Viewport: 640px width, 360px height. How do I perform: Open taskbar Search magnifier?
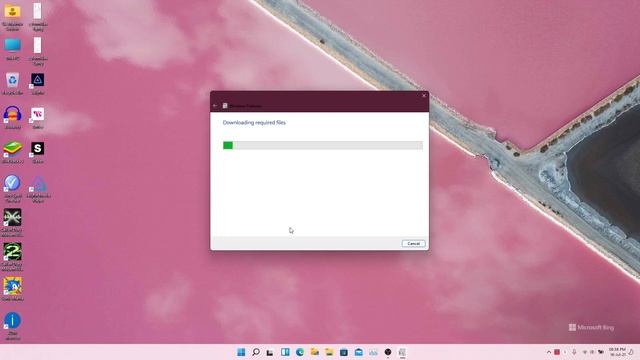tap(256, 352)
